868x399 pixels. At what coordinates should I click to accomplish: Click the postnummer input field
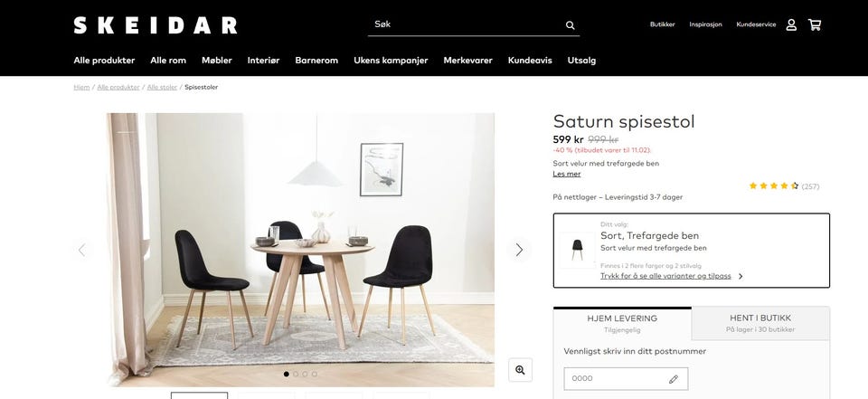[x=626, y=379]
